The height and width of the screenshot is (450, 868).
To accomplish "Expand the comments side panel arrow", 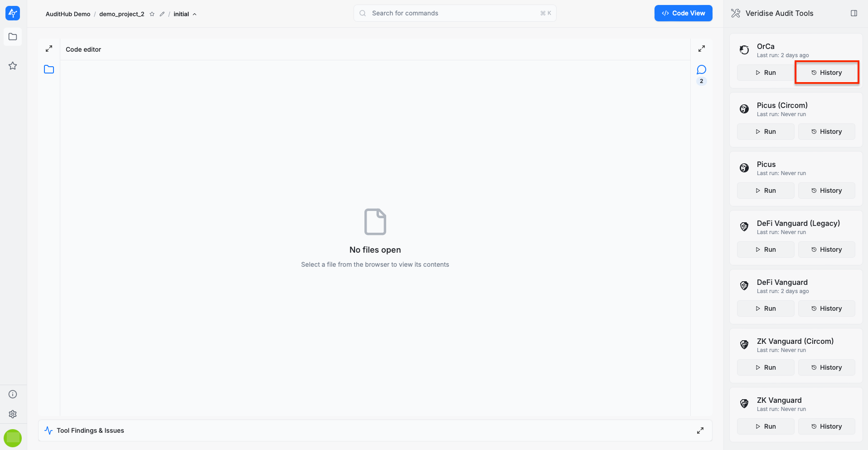I will [701, 49].
